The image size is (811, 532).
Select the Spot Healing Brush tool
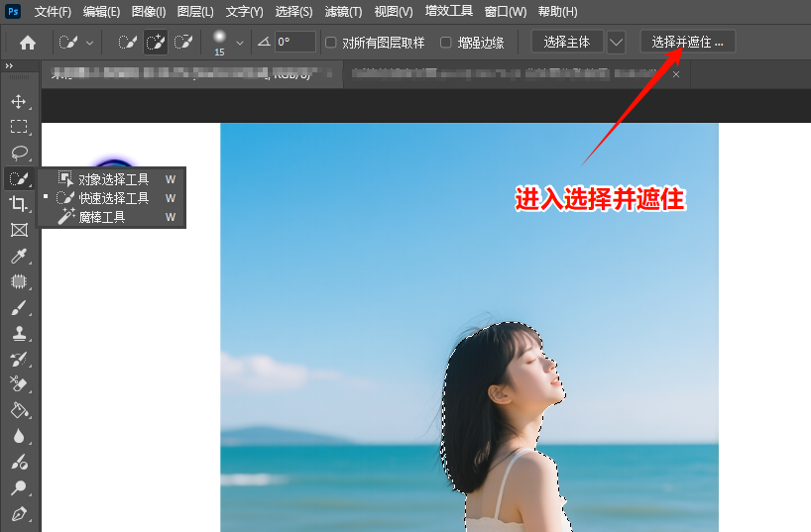(19, 281)
